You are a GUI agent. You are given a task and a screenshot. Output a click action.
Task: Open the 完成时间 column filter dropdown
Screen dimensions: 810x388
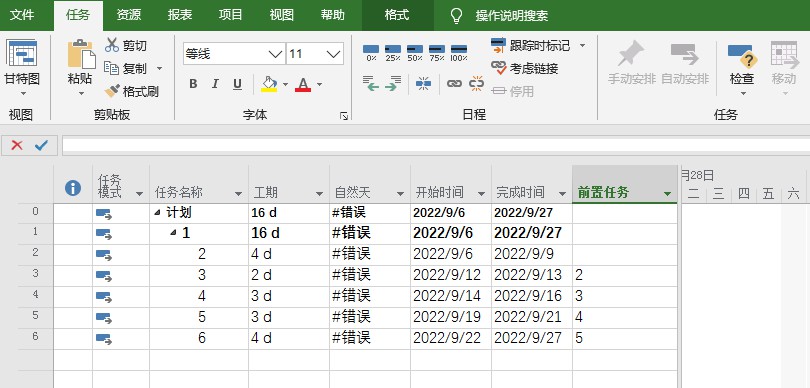pos(563,194)
